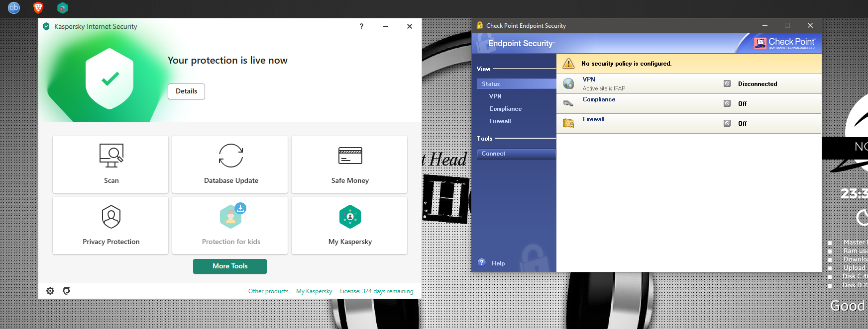Click the More Tools button

(230, 266)
